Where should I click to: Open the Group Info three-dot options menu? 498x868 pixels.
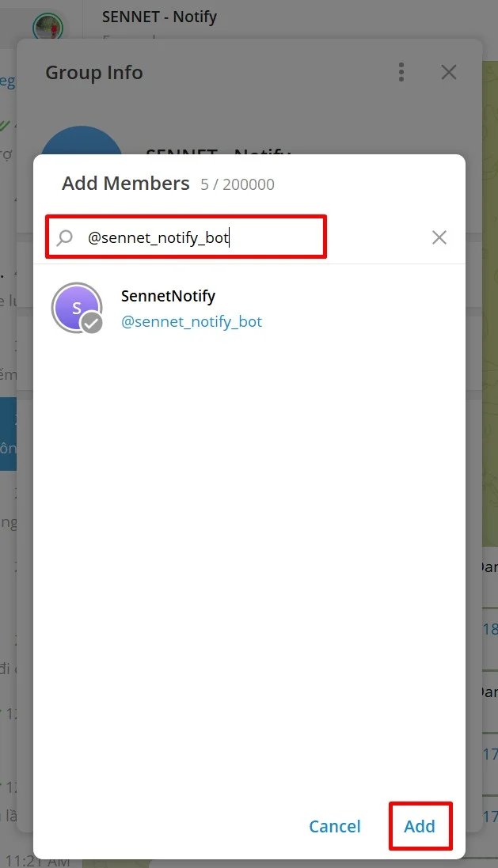coord(401,73)
